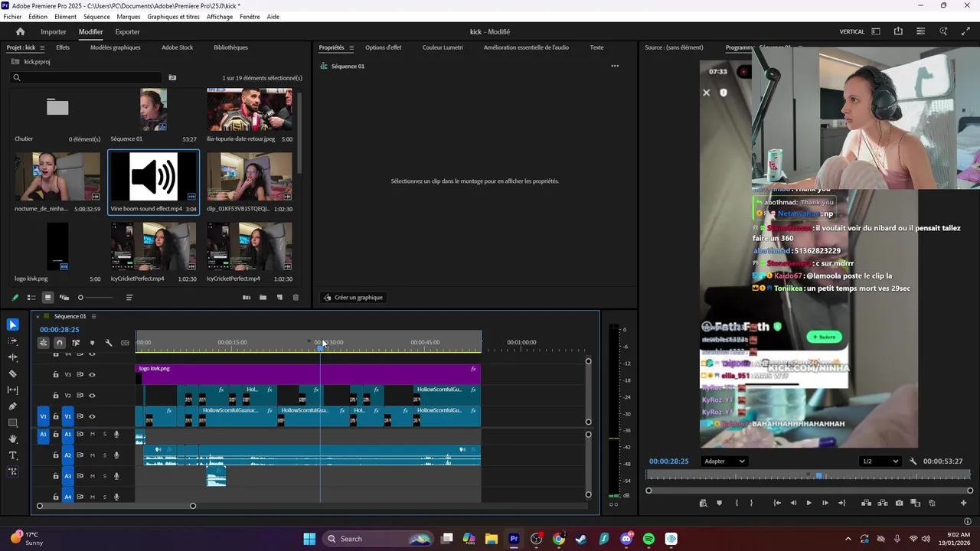980x551 pixels.
Task: Select the Selection tool arrow
Action: [x=13, y=325]
